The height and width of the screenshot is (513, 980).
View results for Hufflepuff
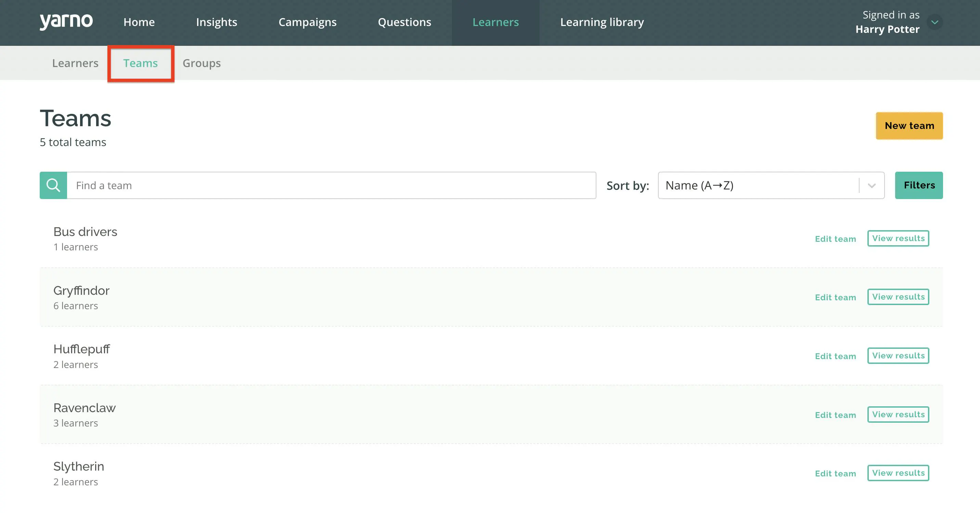(x=898, y=356)
